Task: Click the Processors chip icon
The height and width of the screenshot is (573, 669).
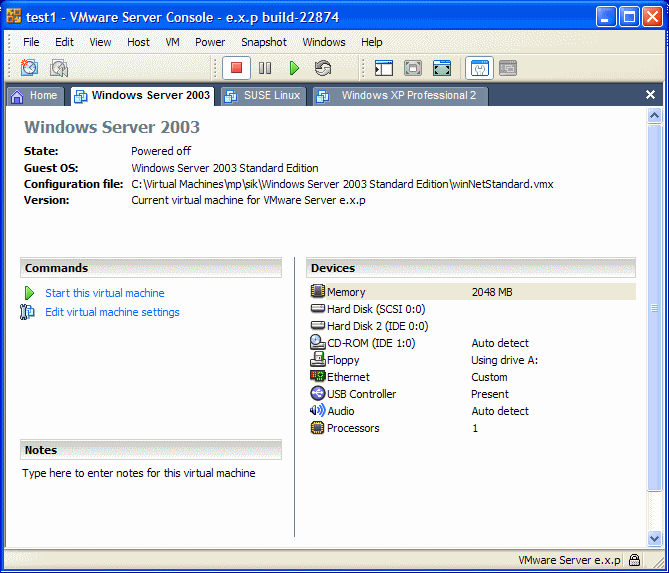Action: [x=317, y=428]
